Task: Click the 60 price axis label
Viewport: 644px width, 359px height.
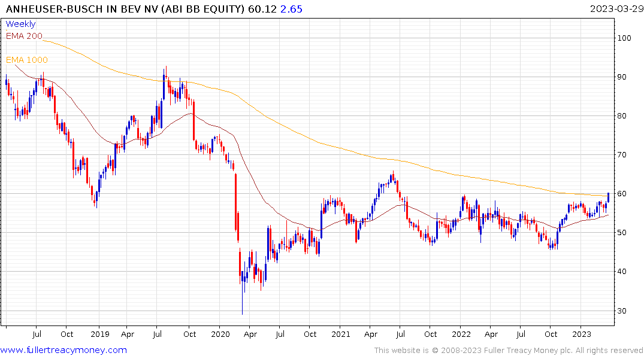Action: 622,194
